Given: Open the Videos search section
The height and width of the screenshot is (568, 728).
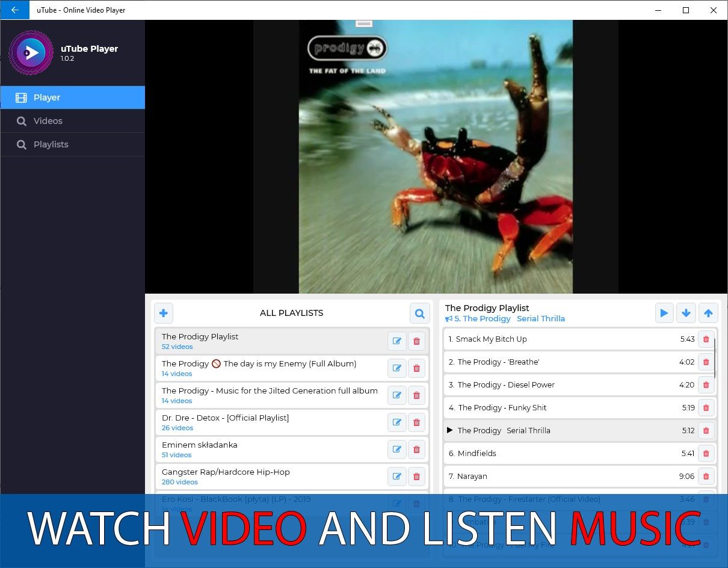Looking at the screenshot, I should (x=72, y=121).
